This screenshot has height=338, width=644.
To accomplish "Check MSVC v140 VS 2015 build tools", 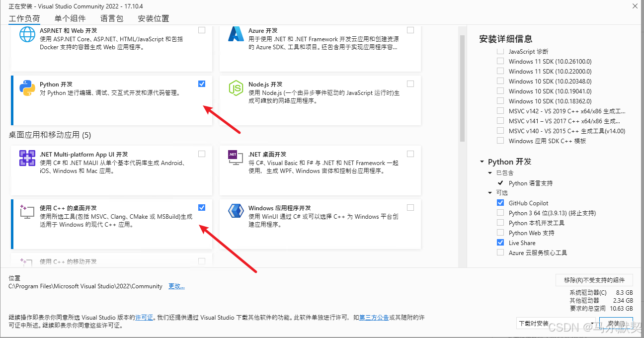I will click(x=500, y=131).
